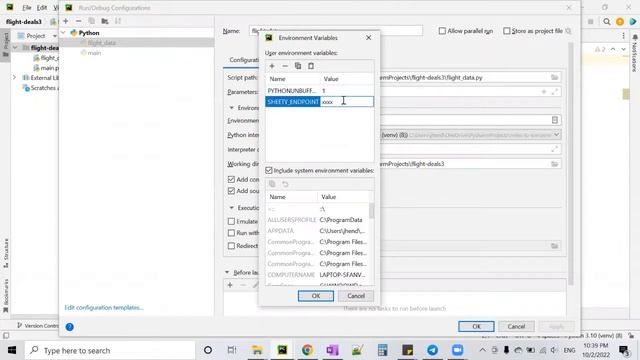640x360 pixels.
Task: Enable Run with Python Console checkbox
Action: click(x=231, y=233)
